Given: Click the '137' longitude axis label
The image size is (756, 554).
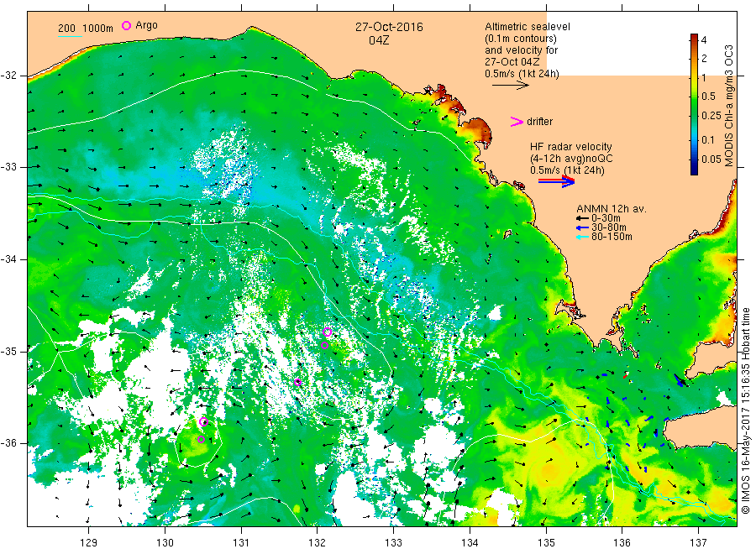Looking at the screenshot, I should tap(699, 542).
